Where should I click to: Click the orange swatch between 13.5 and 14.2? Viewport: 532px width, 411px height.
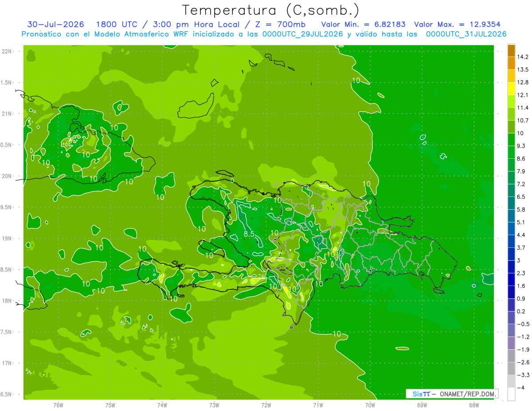[511, 63]
